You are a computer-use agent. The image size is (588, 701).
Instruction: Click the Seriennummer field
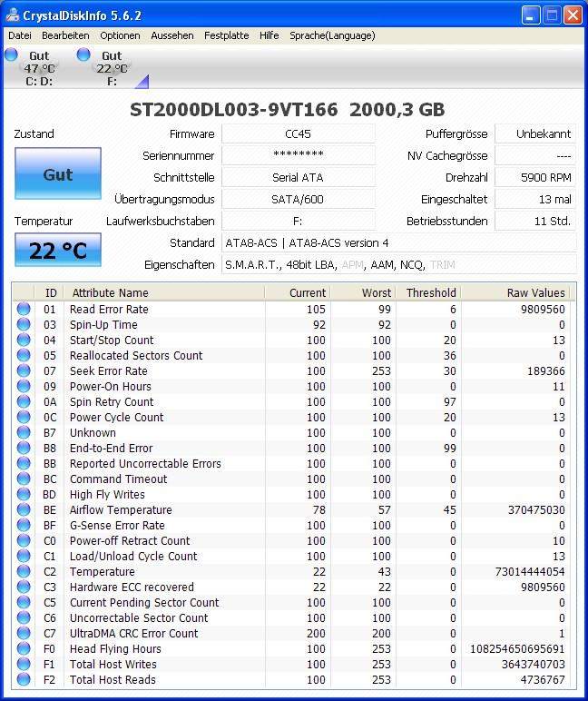pyautogui.click(x=298, y=155)
